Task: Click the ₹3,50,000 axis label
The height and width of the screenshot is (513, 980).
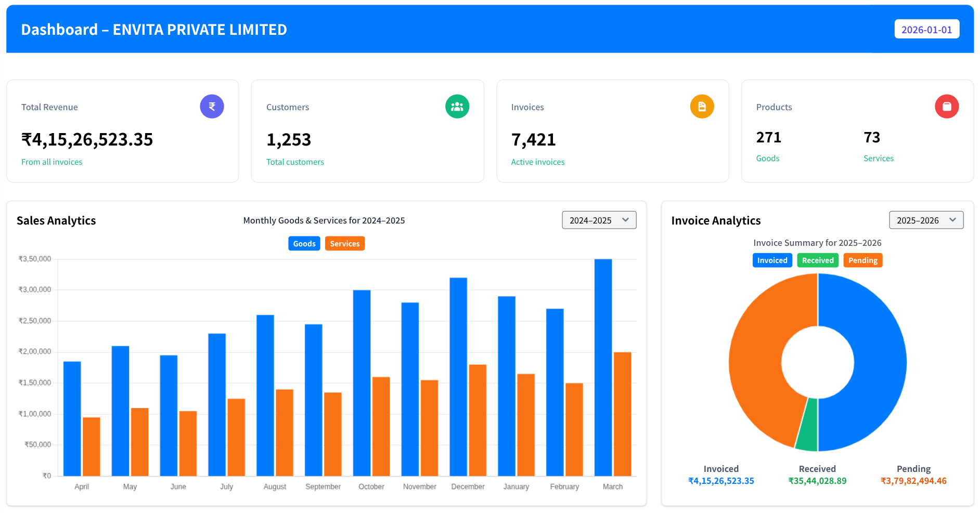Action: 35,259
